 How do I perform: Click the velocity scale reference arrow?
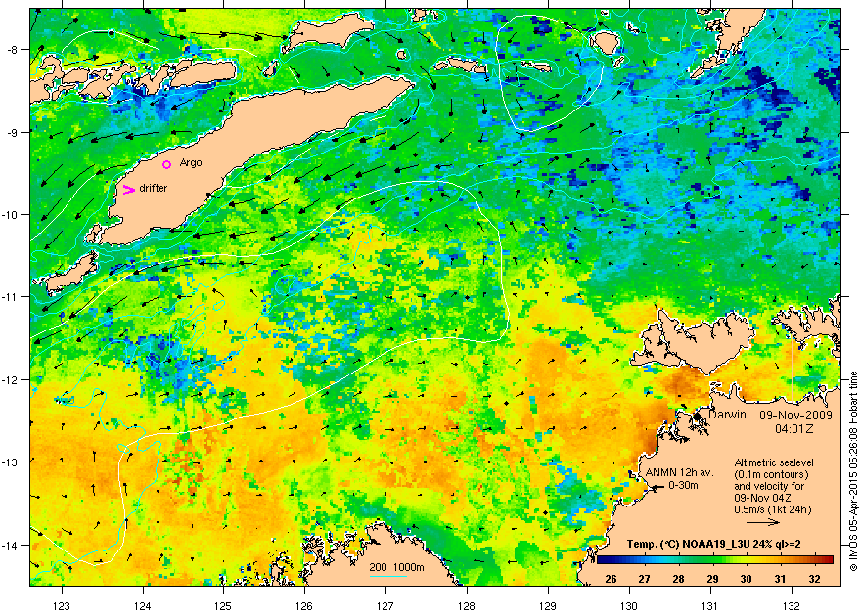tap(763, 522)
